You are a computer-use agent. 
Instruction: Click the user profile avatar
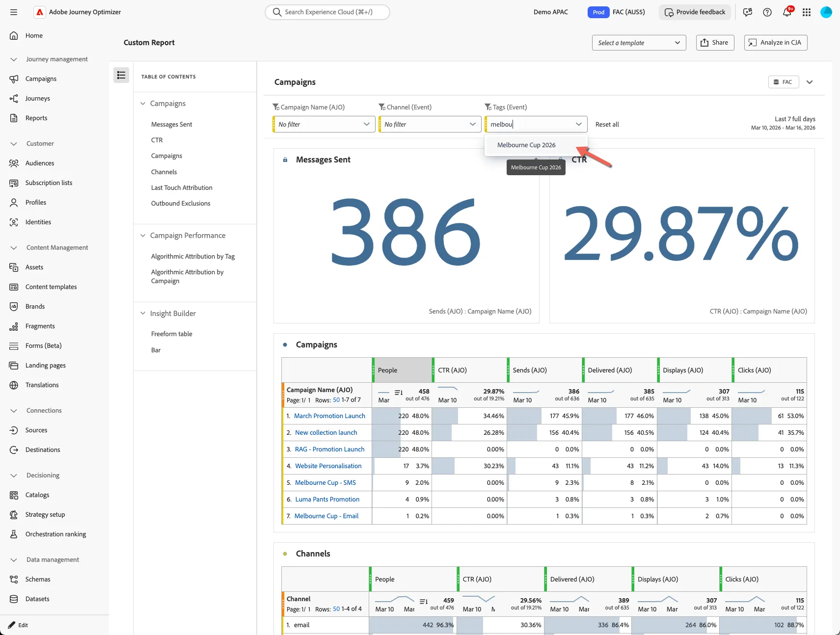click(x=826, y=12)
